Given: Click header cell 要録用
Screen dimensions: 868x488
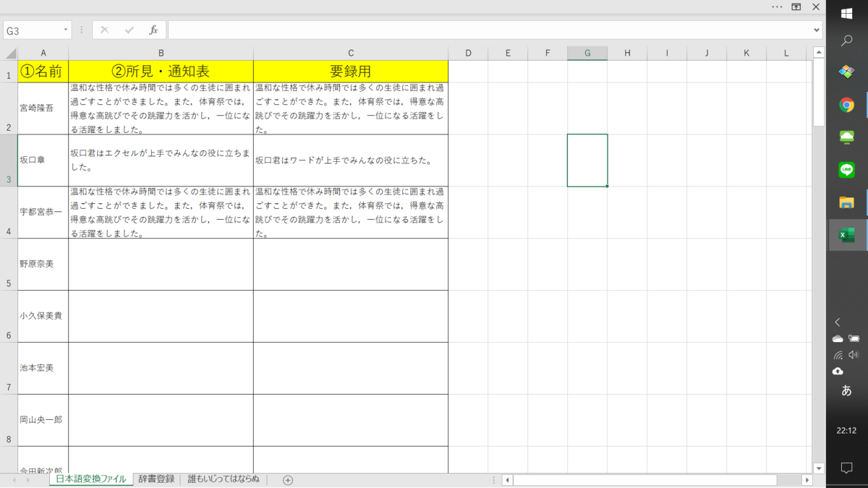Looking at the screenshot, I should 351,72.
